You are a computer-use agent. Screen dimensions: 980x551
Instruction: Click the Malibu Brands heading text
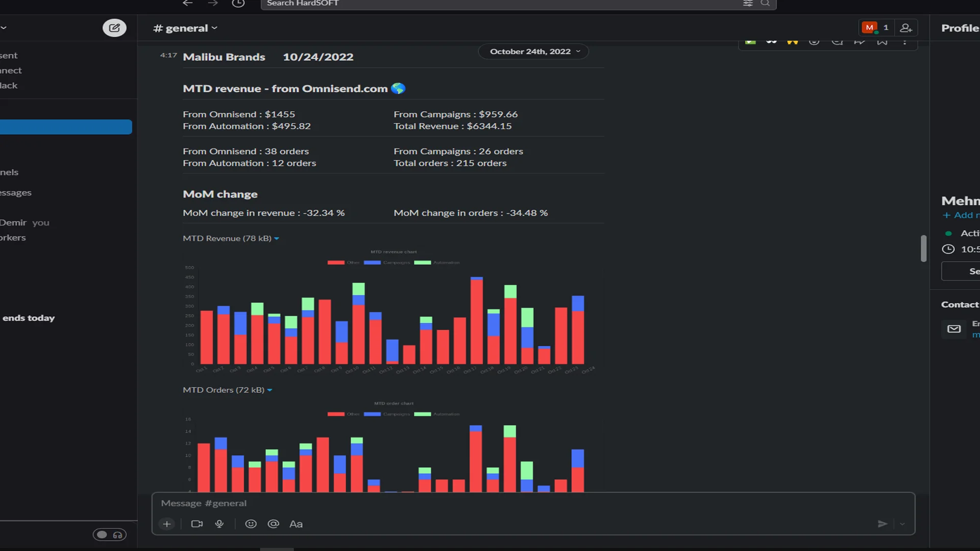[x=224, y=57]
